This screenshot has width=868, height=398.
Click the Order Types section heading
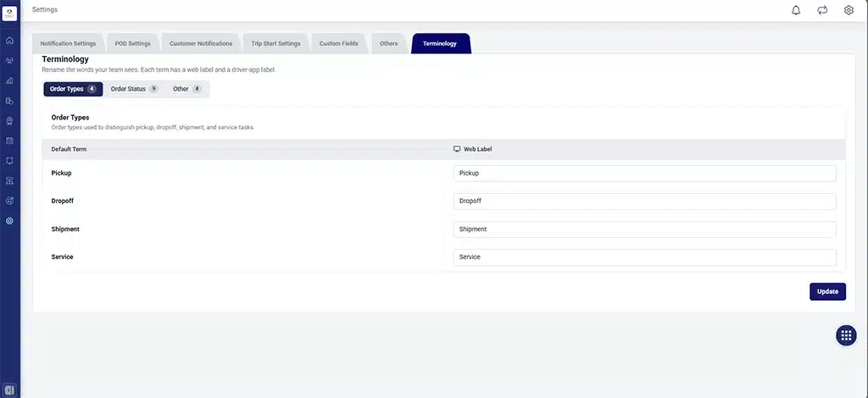[x=70, y=118]
